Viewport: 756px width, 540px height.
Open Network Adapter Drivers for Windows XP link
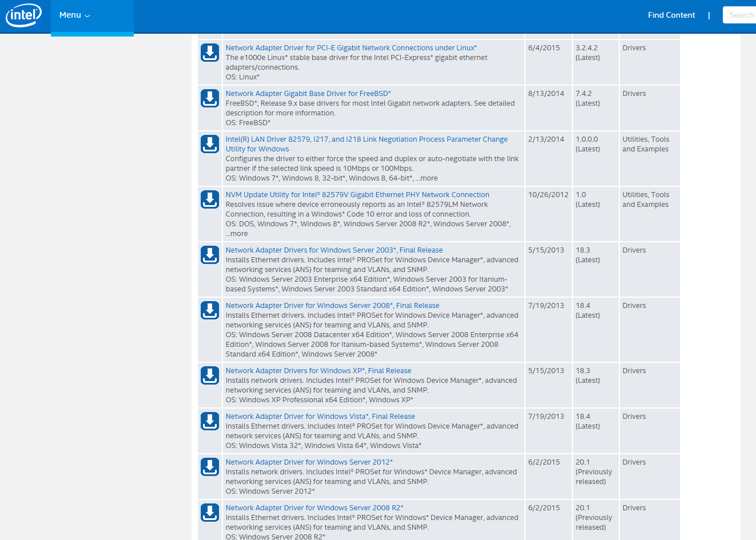point(319,371)
